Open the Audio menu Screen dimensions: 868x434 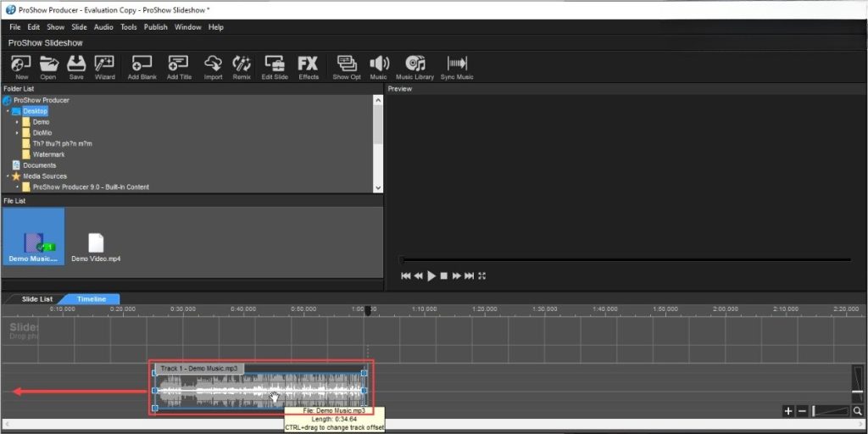[x=103, y=26]
